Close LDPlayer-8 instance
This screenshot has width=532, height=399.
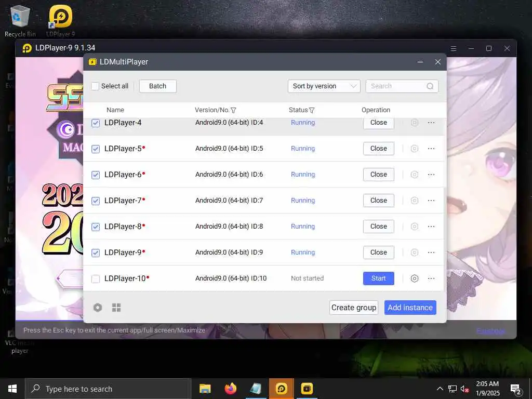379,227
